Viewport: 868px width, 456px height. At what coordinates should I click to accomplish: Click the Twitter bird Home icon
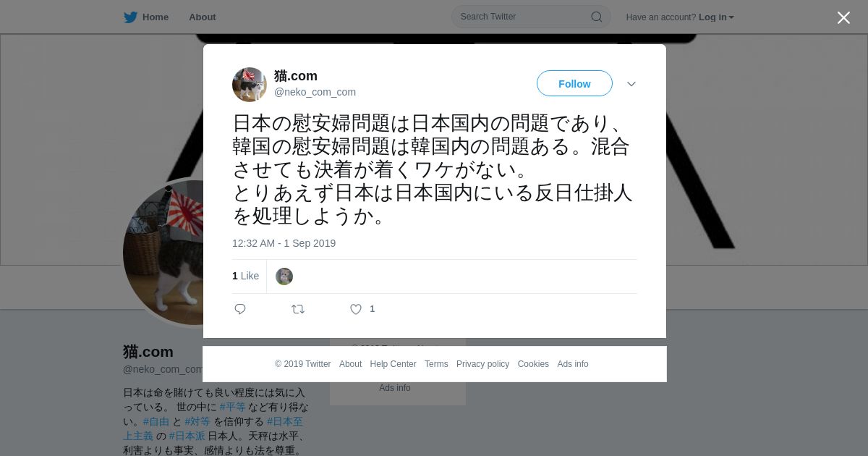pyautogui.click(x=130, y=17)
